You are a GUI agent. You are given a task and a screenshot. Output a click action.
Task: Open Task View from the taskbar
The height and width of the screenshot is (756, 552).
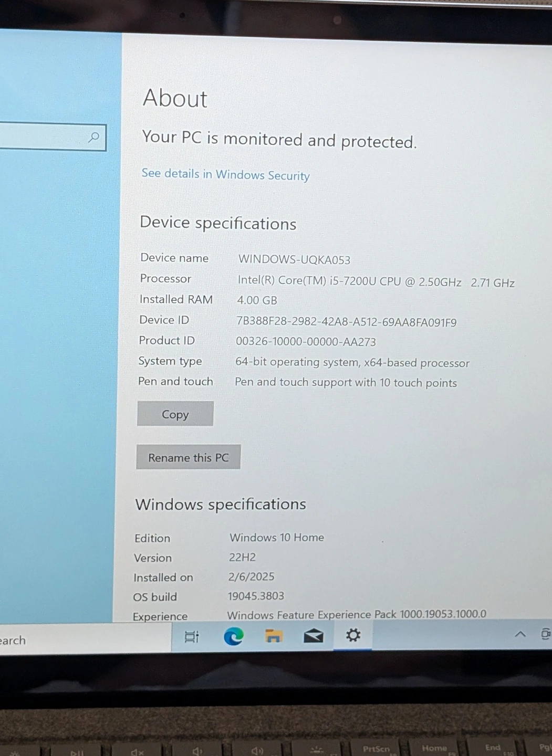pos(192,637)
